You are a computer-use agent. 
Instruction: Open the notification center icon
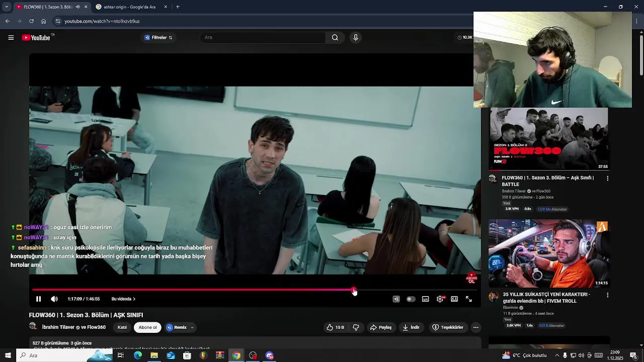633,355
